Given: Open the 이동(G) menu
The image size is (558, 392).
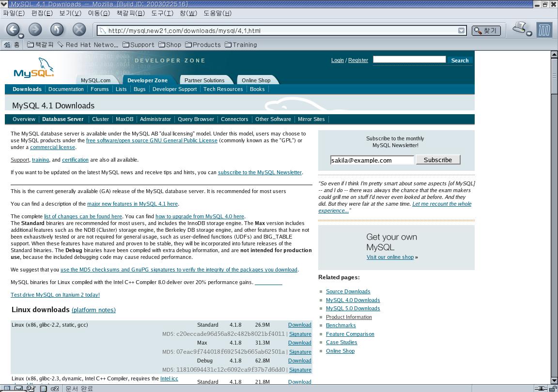Looking at the screenshot, I should [99, 13].
